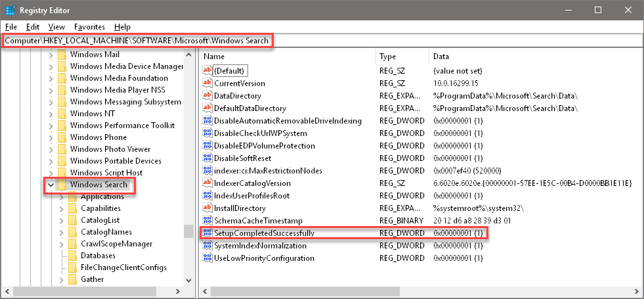Click the IndexUserProfilesRoot DWORD icon
Image resolution: width=644 pixels, height=299 pixels.
click(207, 196)
